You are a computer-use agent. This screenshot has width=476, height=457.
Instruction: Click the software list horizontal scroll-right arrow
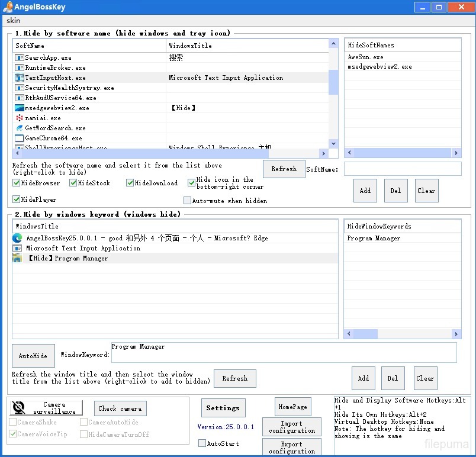pos(324,153)
